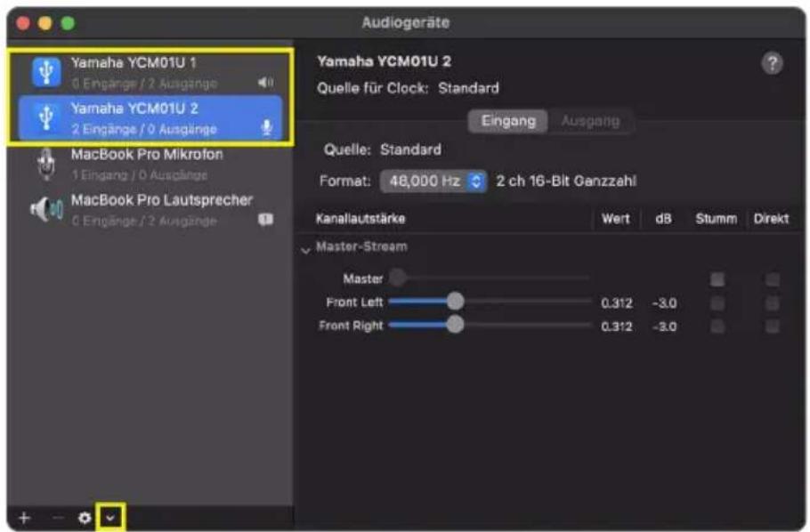Open the 48,000 Hz format dropdown

click(x=433, y=181)
